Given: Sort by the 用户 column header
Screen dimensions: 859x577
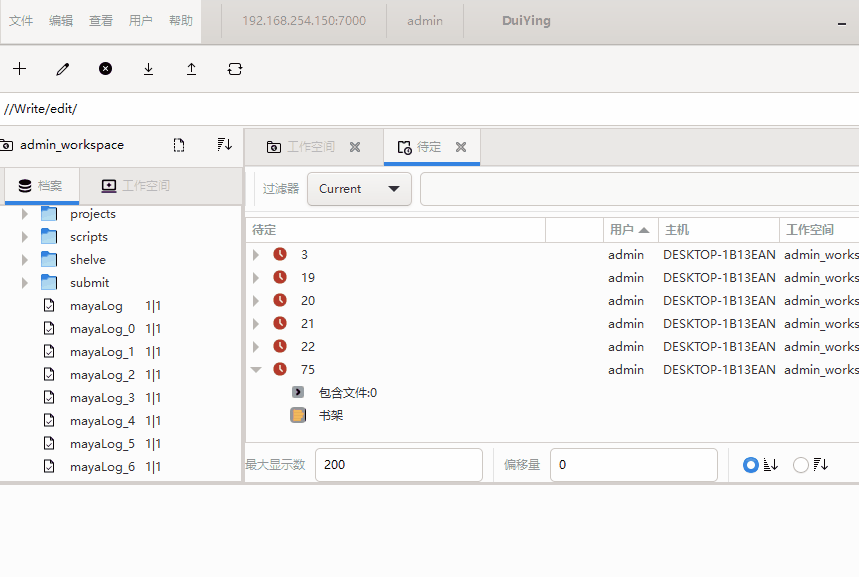Looking at the screenshot, I should click(x=629, y=230).
